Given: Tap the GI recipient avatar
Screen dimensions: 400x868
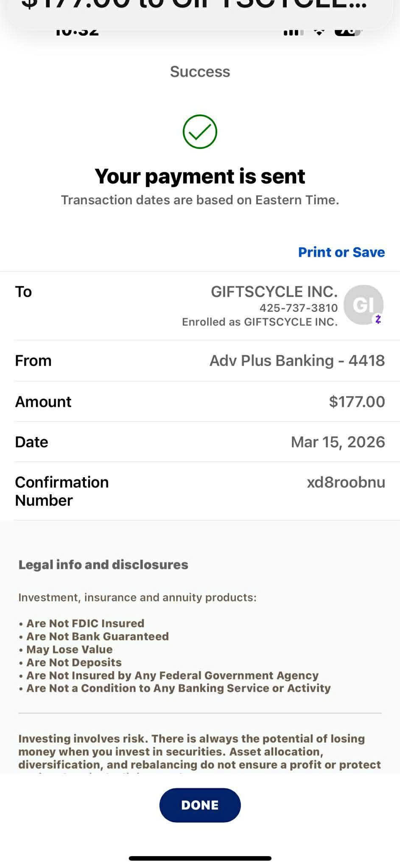Looking at the screenshot, I should 363,305.
